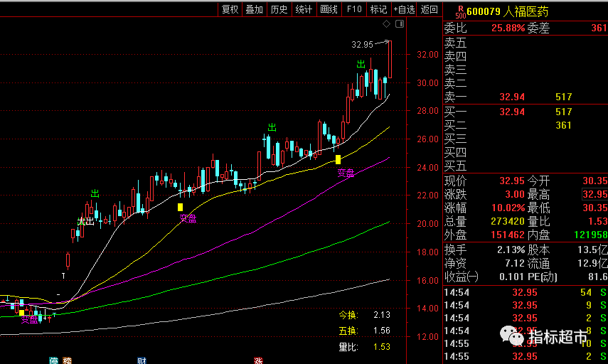This screenshot has width=608, height=364.
Task: Click the 14:54 trade with volume 9
Action: click(526, 306)
